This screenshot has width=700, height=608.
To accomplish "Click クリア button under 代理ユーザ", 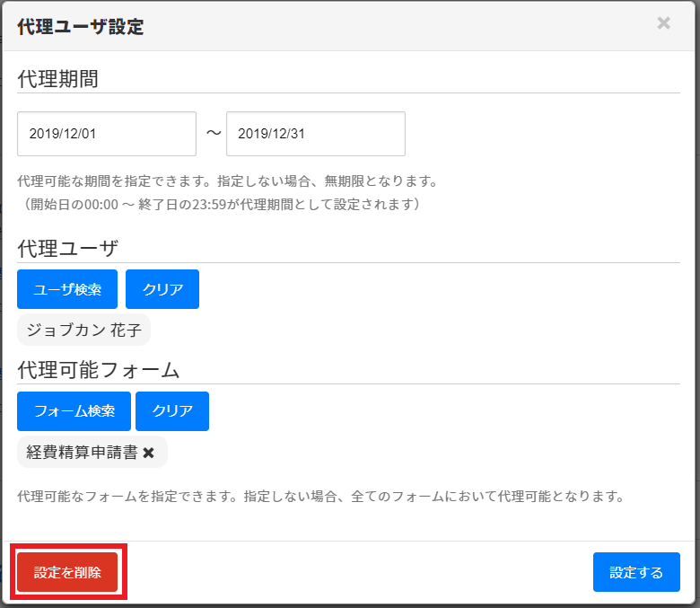I will [x=162, y=289].
